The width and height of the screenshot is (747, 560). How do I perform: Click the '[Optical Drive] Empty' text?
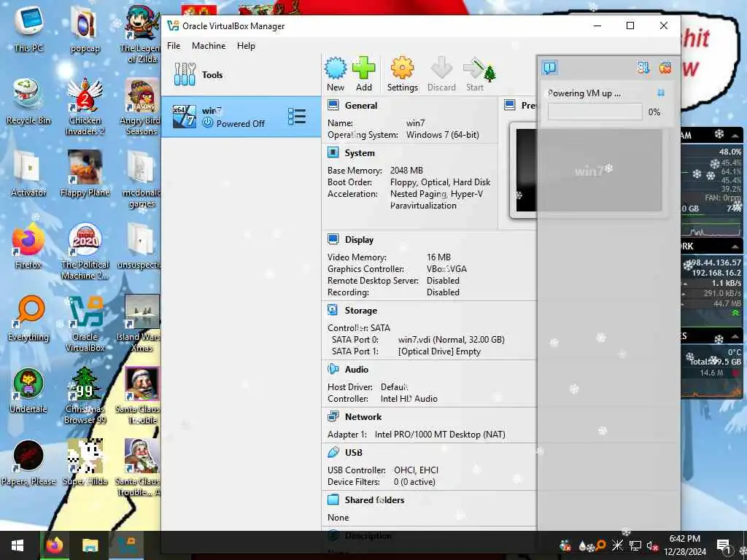pos(439,351)
